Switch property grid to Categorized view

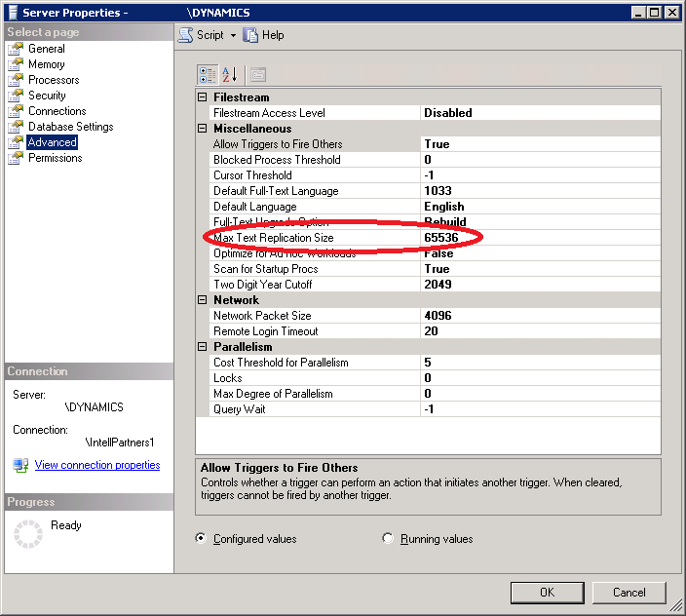208,75
